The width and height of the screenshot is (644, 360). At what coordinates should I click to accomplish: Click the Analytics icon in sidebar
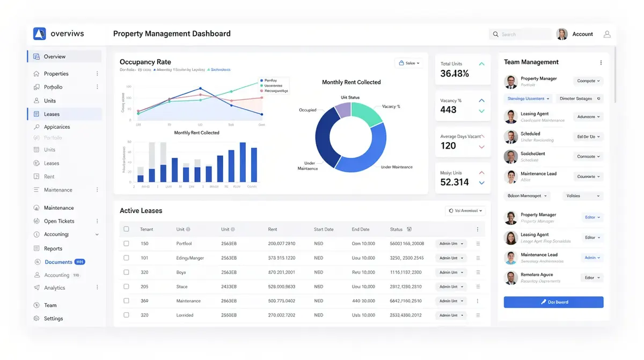[x=36, y=288]
